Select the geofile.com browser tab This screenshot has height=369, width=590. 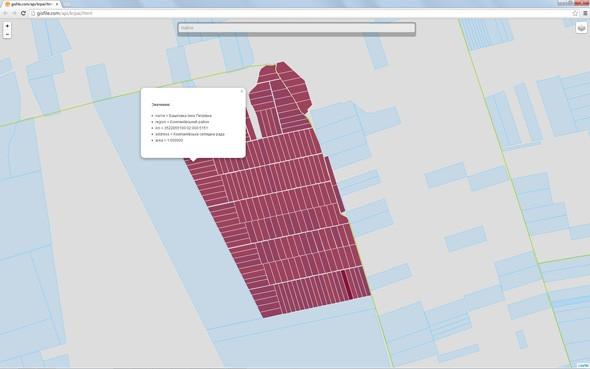31,4
